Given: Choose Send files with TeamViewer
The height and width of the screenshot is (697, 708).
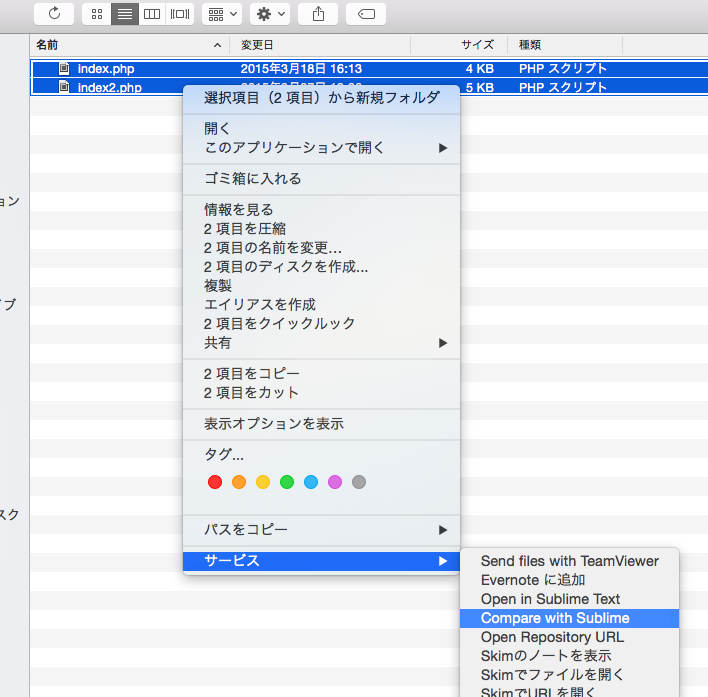Looking at the screenshot, I should (569, 561).
